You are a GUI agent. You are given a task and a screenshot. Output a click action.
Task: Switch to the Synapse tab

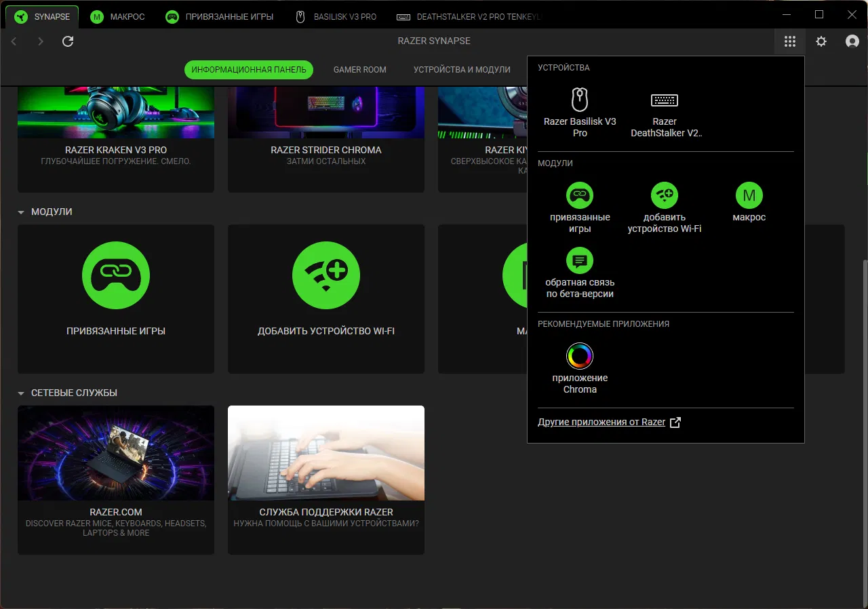coord(41,16)
